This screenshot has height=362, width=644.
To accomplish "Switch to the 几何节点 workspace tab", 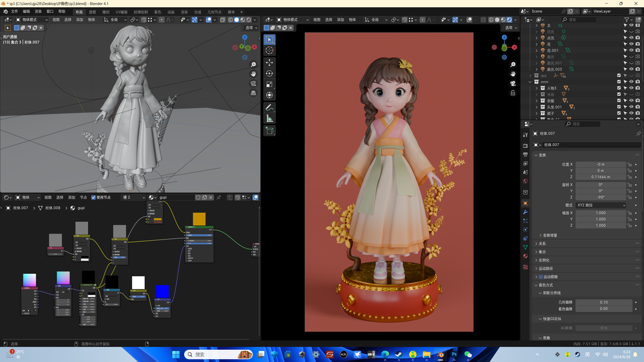I will (x=214, y=12).
